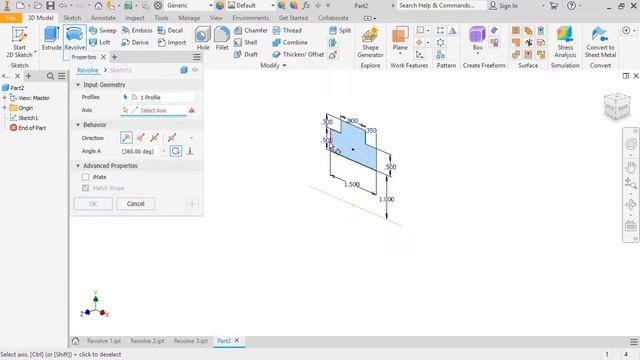Select the Flipped direction option
The width and height of the screenshot is (640, 360).
pos(140,138)
